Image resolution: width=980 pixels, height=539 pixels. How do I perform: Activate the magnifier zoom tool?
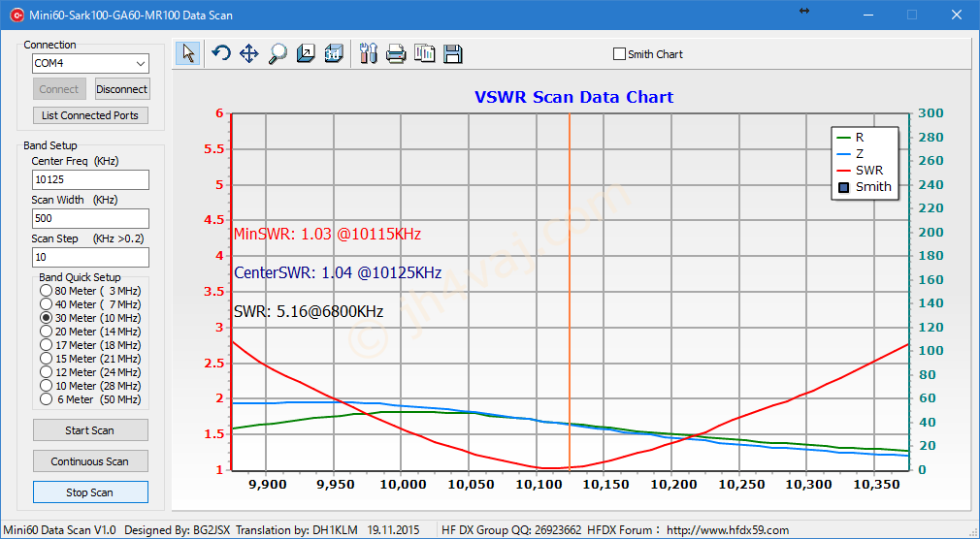pos(278,53)
